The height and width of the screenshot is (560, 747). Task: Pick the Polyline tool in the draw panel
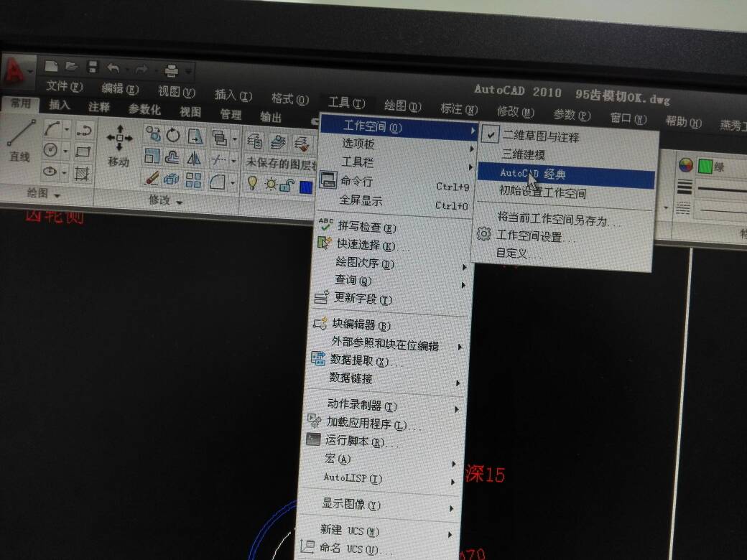click(x=83, y=130)
